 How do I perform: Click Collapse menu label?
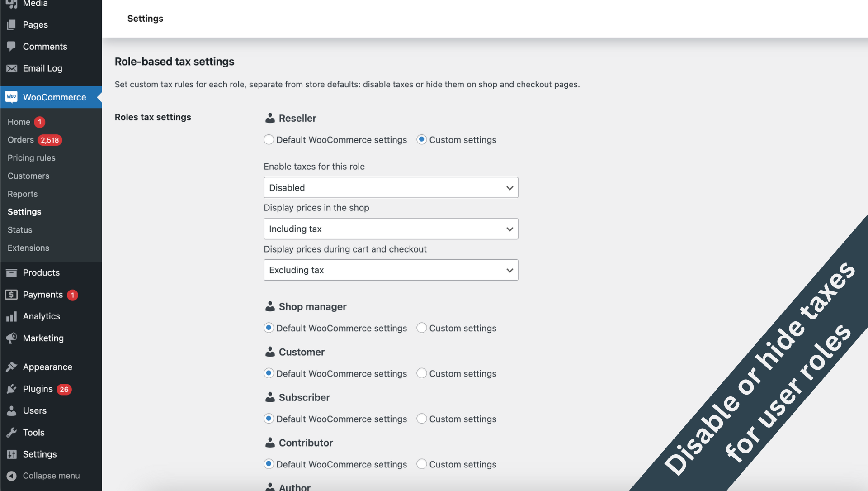pos(51,476)
